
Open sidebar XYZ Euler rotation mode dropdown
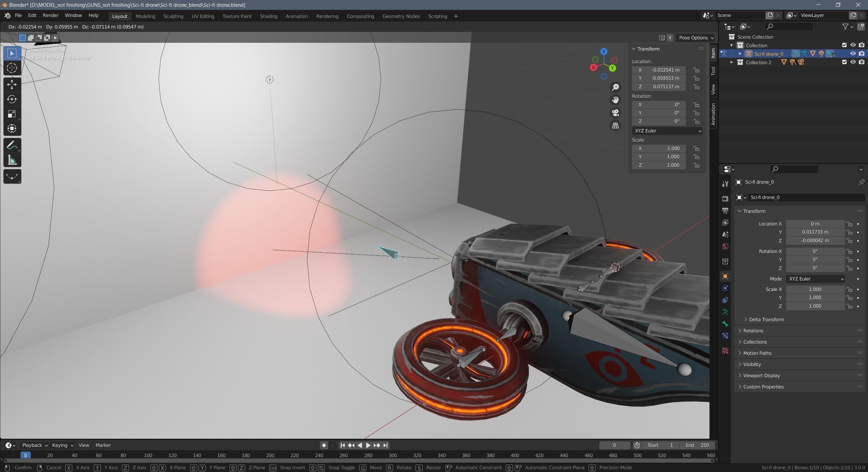[x=667, y=131]
